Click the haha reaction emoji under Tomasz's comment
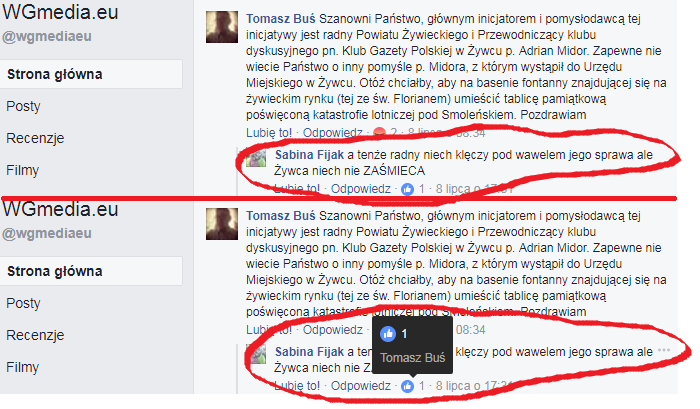Screen dimensions: 700x409 pyautogui.click(x=379, y=132)
